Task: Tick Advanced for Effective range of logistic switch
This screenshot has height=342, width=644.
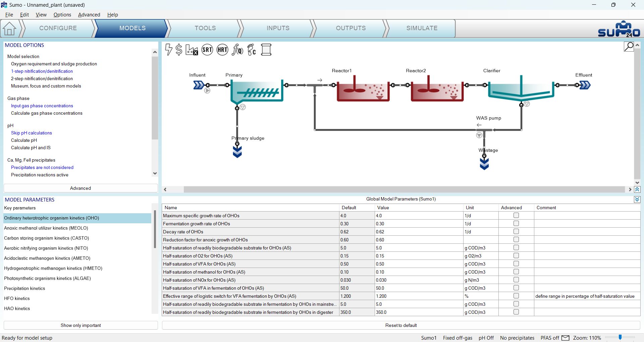Action: 516,296
